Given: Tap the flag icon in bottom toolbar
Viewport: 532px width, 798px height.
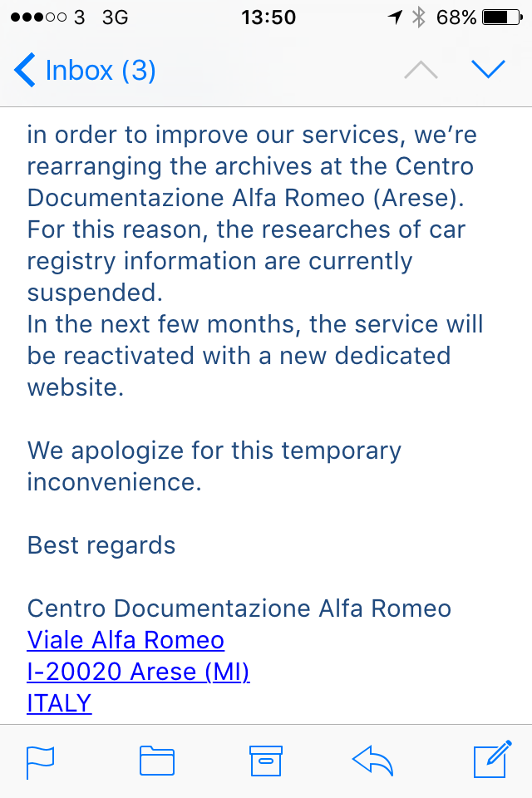Looking at the screenshot, I should [x=41, y=761].
